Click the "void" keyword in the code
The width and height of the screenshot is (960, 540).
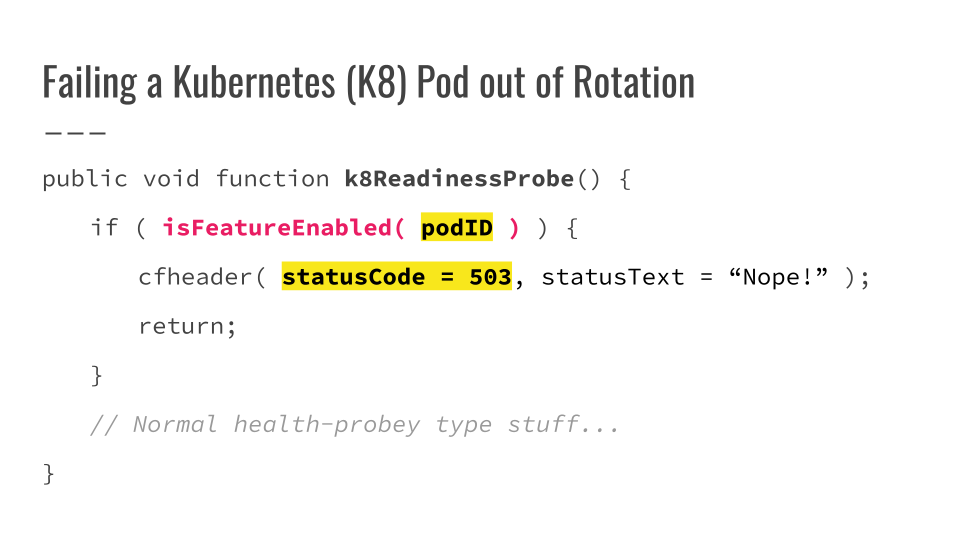[171, 179]
